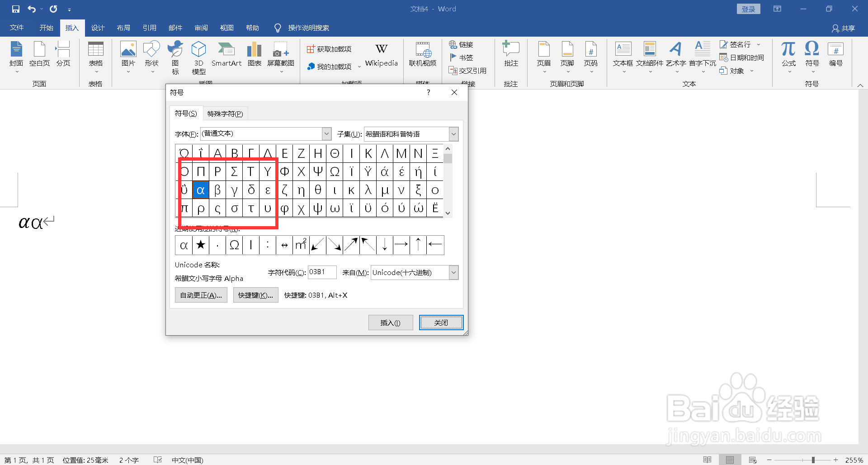Open Header (页眉) options

click(x=544, y=57)
